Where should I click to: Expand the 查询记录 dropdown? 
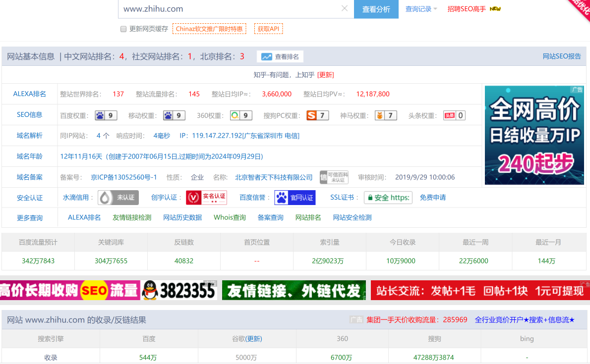421,9
